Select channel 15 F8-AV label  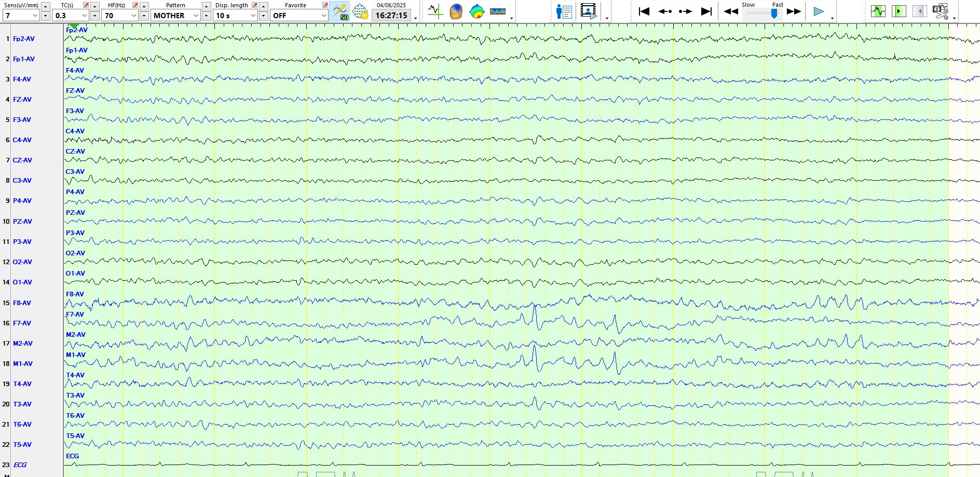pyautogui.click(x=22, y=303)
